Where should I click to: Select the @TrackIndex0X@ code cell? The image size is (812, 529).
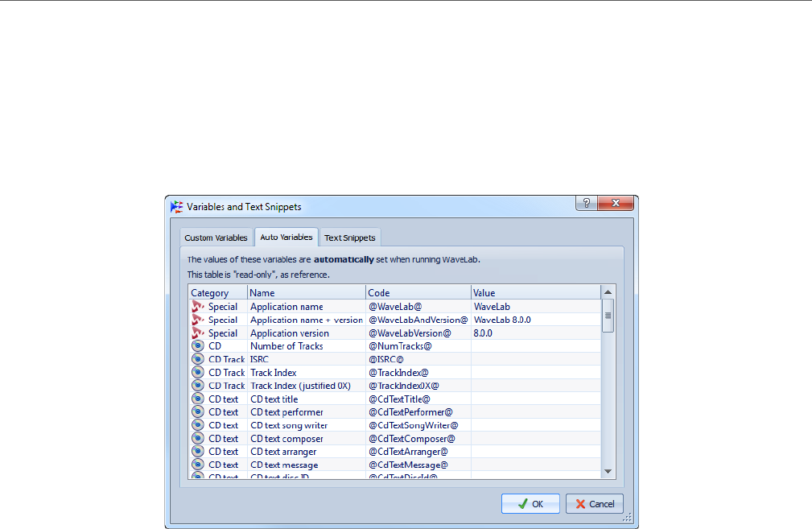[418, 386]
